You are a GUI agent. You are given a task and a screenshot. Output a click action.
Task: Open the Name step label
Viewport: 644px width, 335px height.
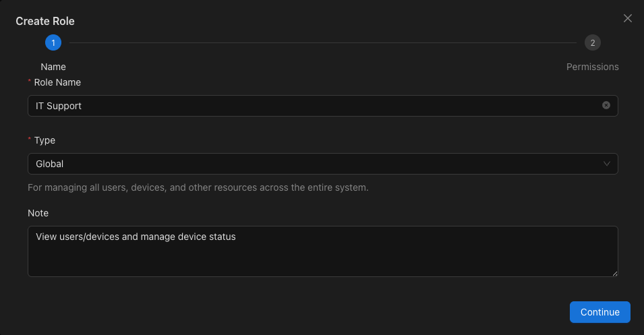pyautogui.click(x=53, y=67)
